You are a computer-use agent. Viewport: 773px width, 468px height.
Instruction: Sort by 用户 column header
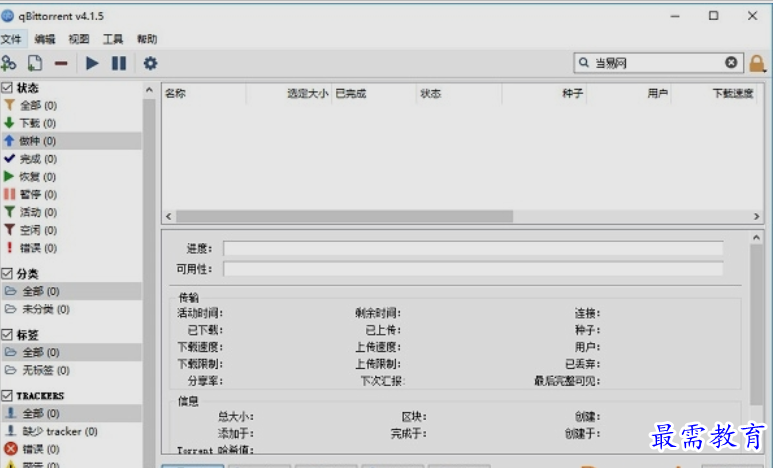(629, 93)
